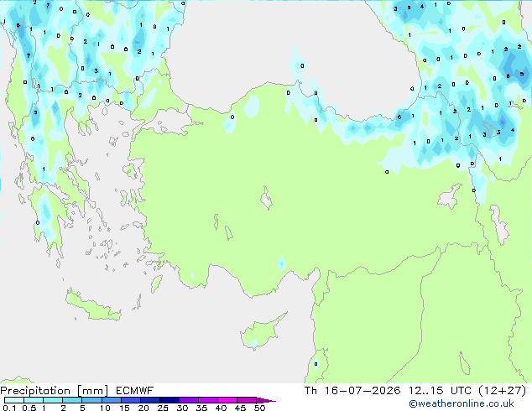Click the '15' legend scale label
532x411 pixels.
(x=124, y=408)
